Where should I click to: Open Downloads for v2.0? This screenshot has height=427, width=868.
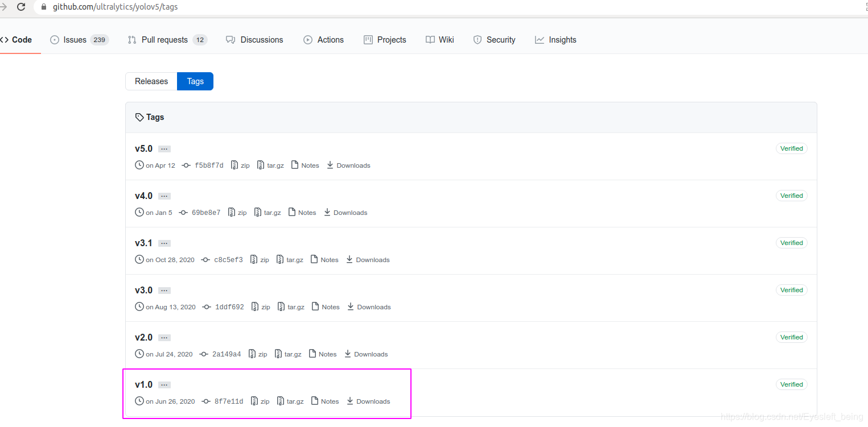tap(366, 354)
